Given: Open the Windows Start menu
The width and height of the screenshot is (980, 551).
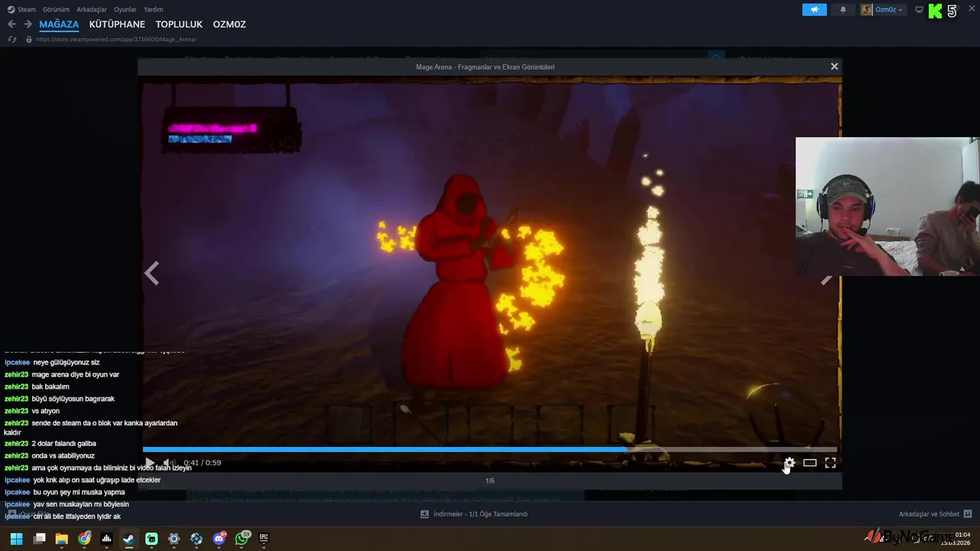Looking at the screenshot, I should (x=16, y=539).
